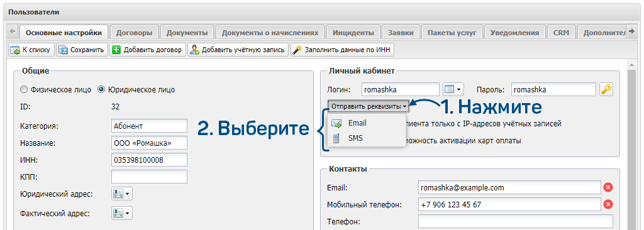Remove the Email contact with the red cross
Image resolution: width=644 pixels, height=230 pixels.
pos(608,188)
